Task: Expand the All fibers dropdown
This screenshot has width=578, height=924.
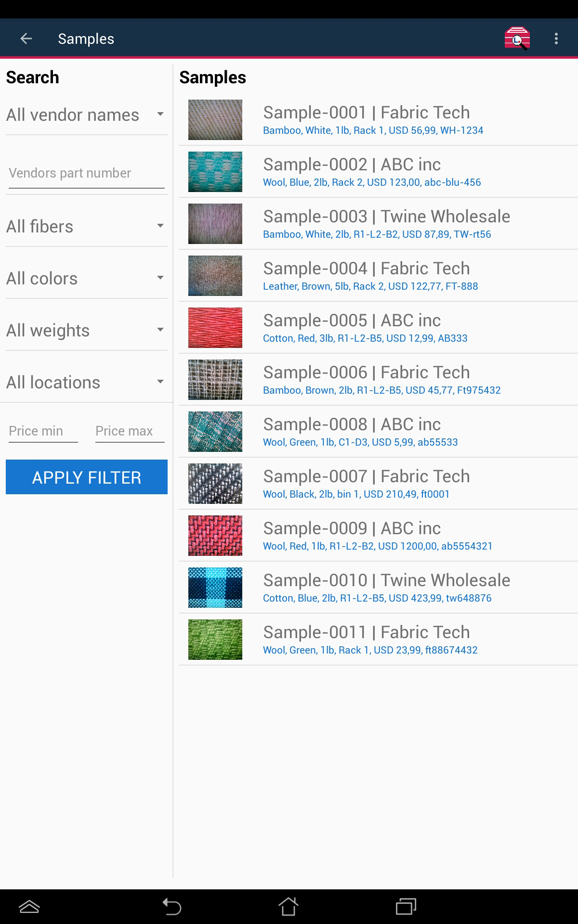Action: [86, 227]
